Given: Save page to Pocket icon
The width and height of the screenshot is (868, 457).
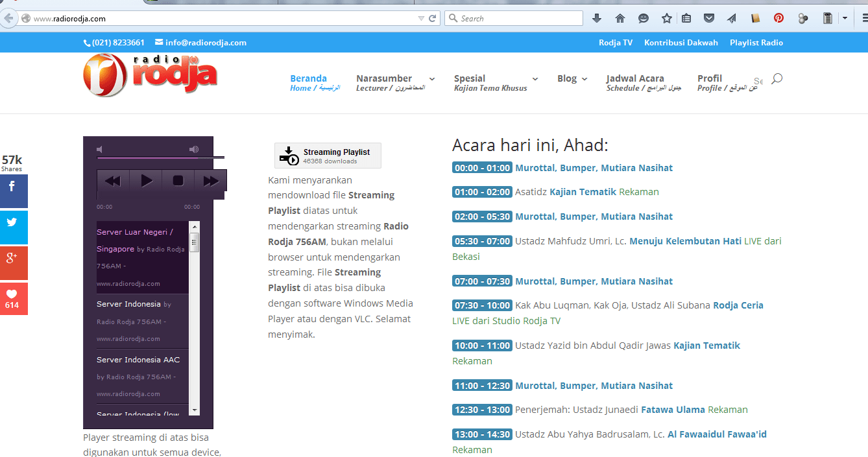Looking at the screenshot, I should coord(709,19).
